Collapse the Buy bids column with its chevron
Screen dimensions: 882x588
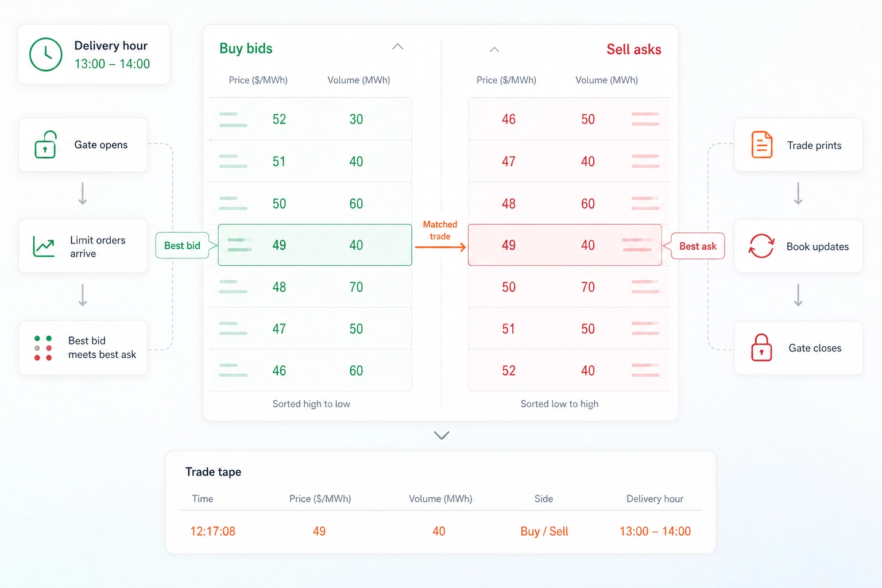point(397,47)
